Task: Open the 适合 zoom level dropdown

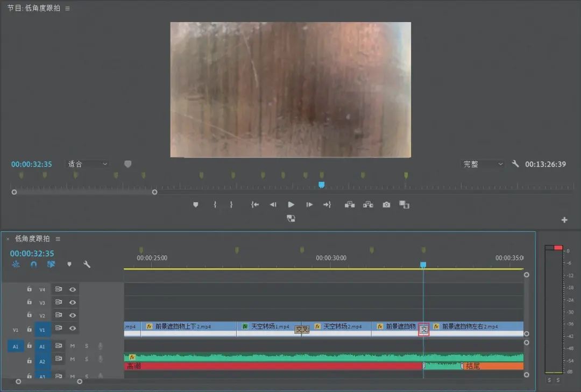Action: 88,164
